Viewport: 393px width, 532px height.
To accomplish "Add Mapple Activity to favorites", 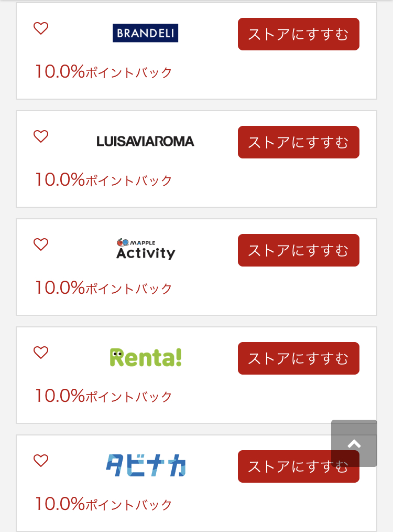I will point(41,244).
